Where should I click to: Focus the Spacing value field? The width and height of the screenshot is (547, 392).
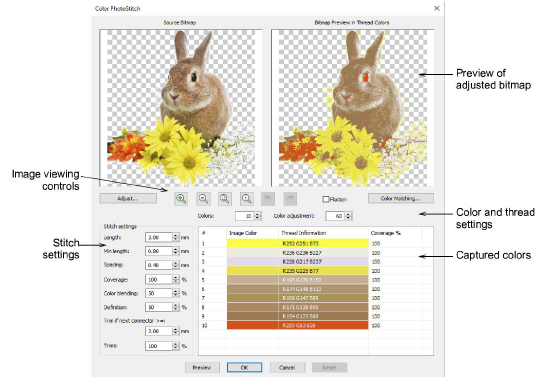pos(159,265)
